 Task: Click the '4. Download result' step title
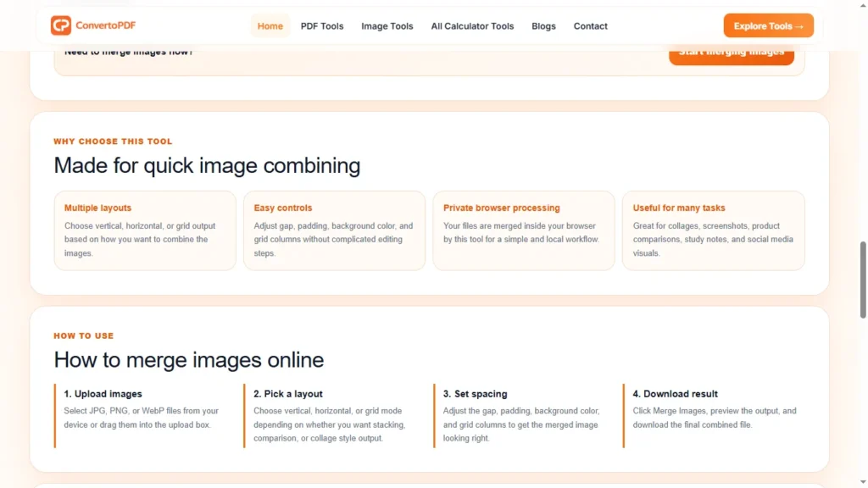point(675,394)
